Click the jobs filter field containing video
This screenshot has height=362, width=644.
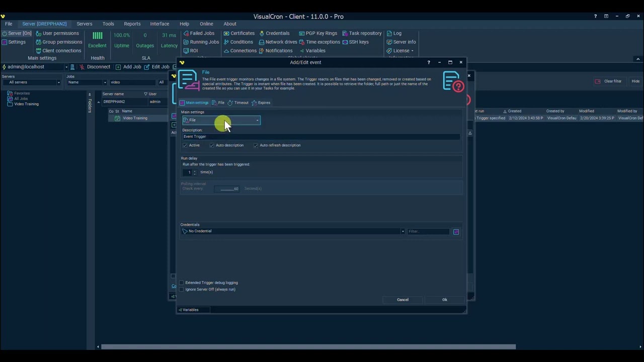[x=133, y=82]
